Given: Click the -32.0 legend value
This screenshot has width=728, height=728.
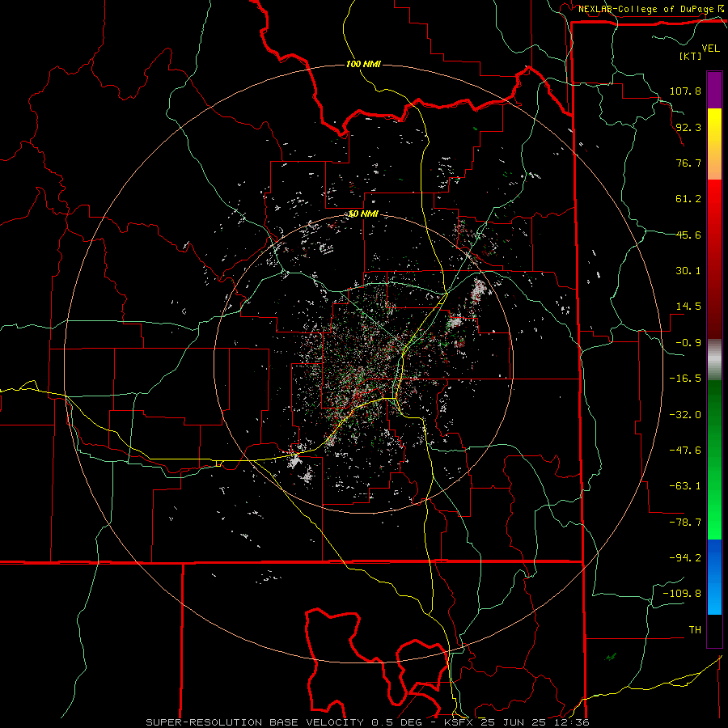Looking at the screenshot, I should pos(685,415).
